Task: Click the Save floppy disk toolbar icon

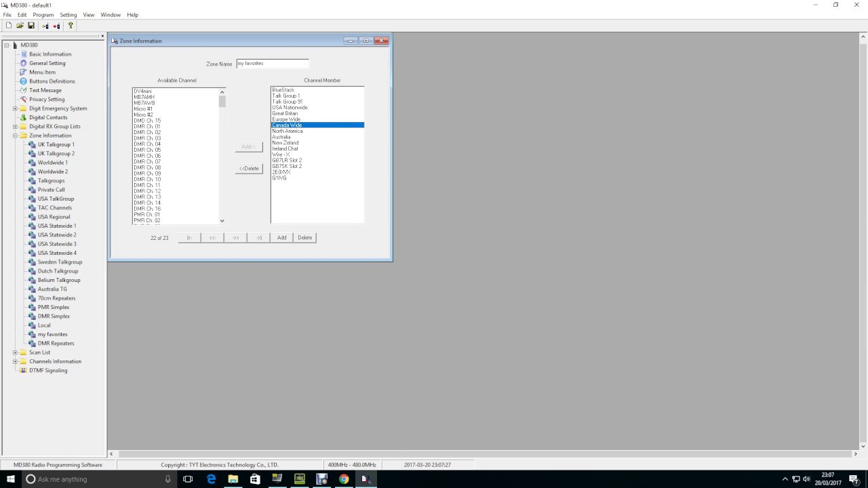Action: pyautogui.click(x=31, y=26)
